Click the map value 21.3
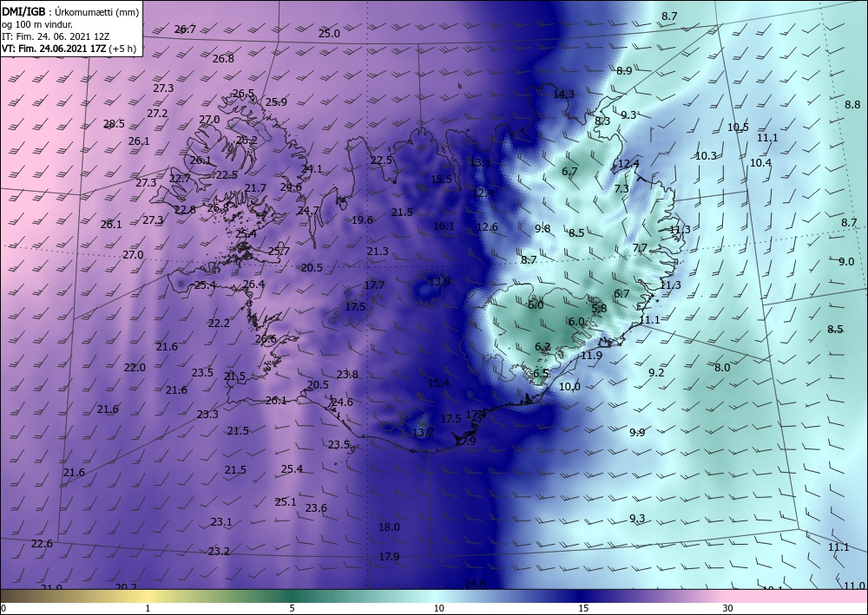 pos(378,251)
